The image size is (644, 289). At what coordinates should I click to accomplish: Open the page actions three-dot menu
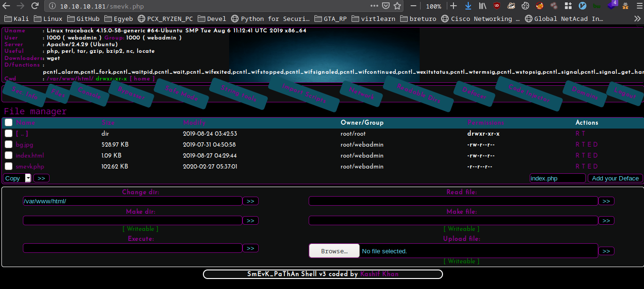point(374,6)
